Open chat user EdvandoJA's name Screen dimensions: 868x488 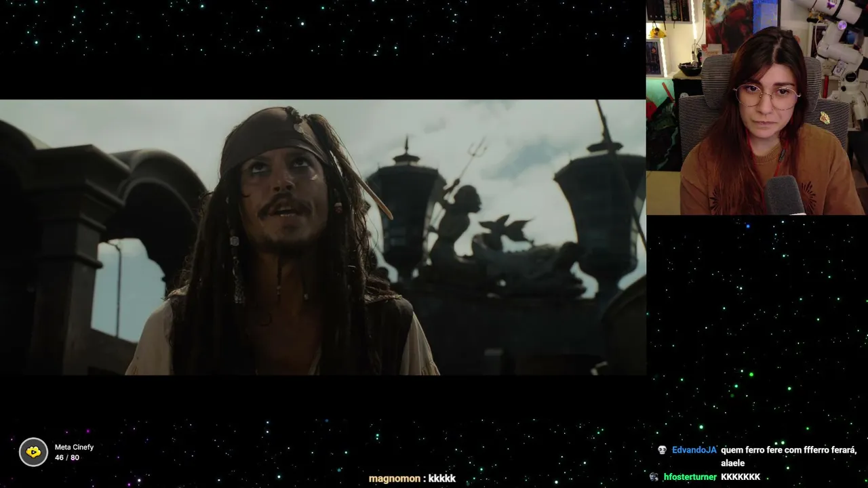[694, 450]
